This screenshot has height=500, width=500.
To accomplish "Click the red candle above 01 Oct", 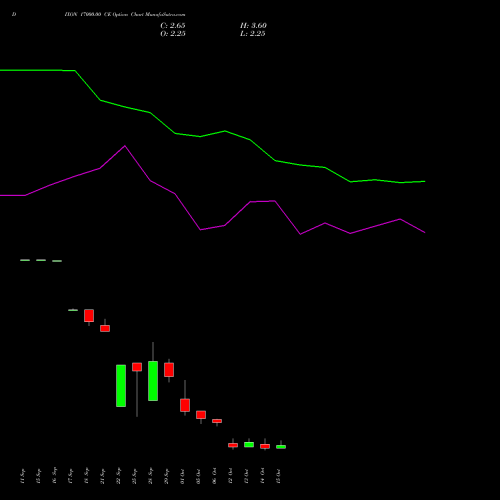I will [185, 405].
